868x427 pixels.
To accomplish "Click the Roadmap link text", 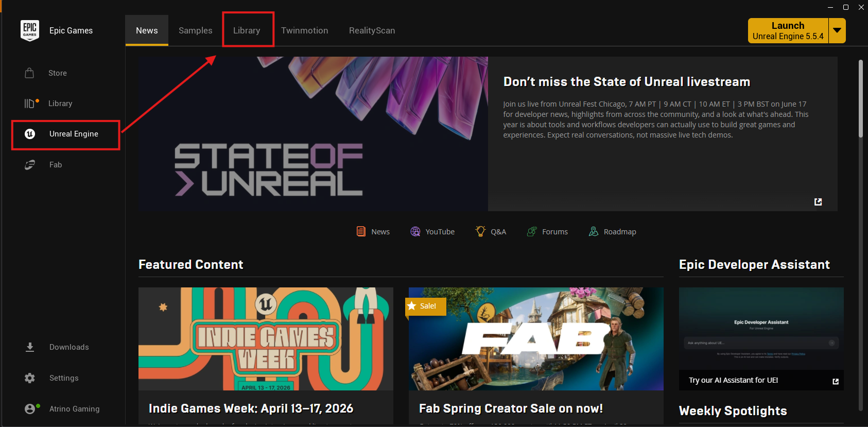I will pyautogui.click(x=620, y=232).
